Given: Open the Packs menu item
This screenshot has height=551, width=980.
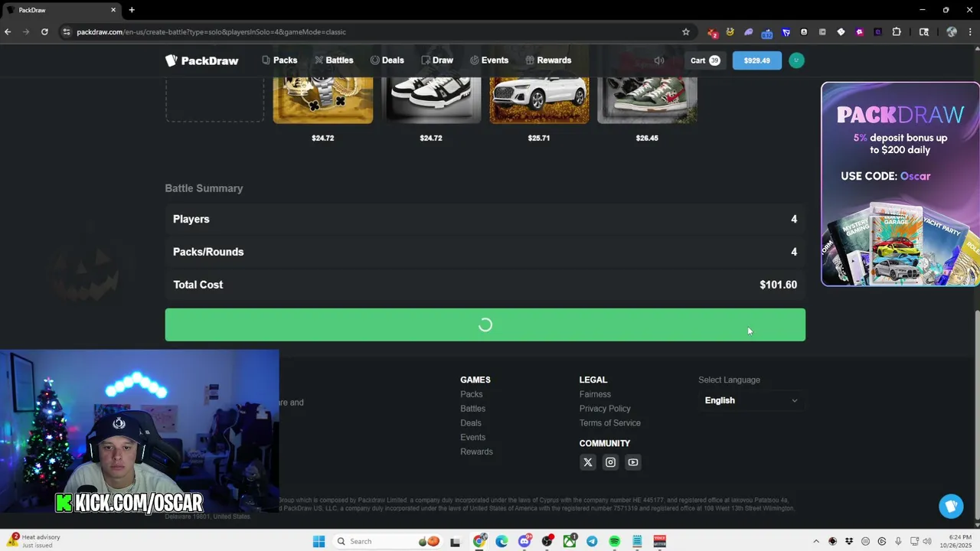Looking at the screenshot, I should point(279,60).
